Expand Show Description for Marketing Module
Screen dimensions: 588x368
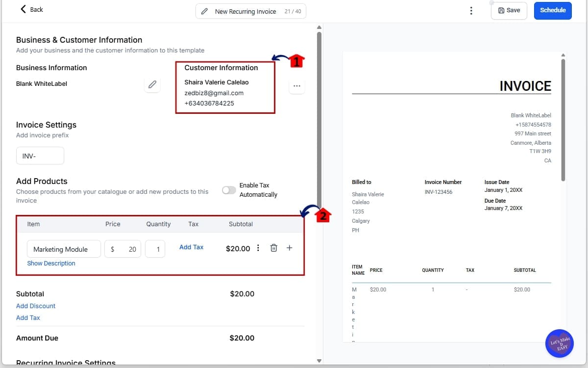[x=51, y=263]
